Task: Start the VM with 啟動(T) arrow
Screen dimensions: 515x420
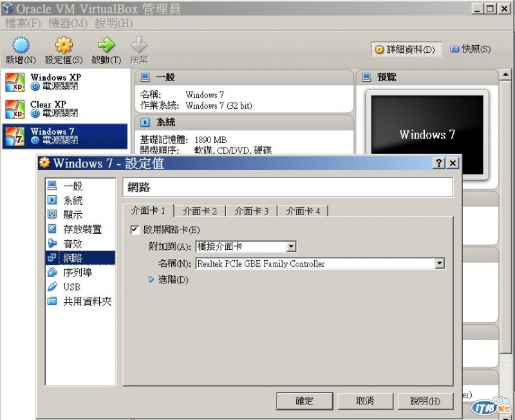Action: (x=106, y=45)
